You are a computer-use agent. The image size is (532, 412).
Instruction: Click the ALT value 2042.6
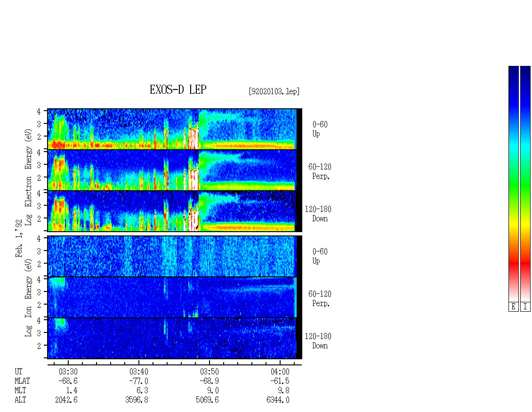(66, 400)
